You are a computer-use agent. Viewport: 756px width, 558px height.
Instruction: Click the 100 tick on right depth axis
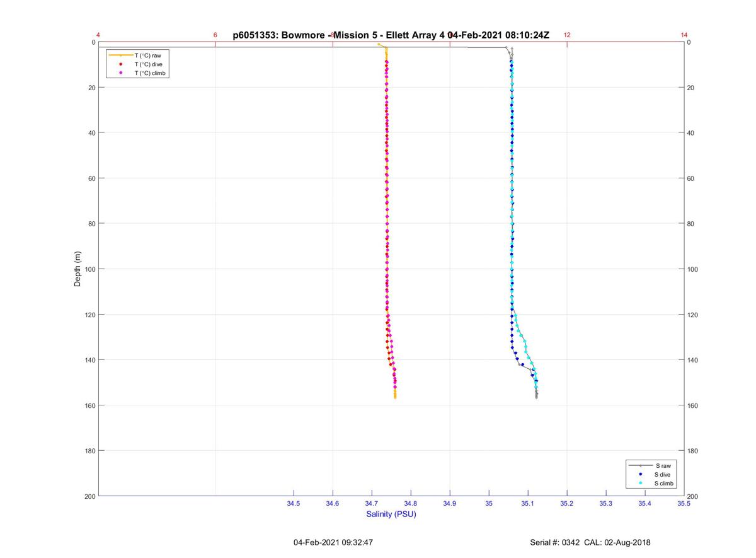[693, 269]
